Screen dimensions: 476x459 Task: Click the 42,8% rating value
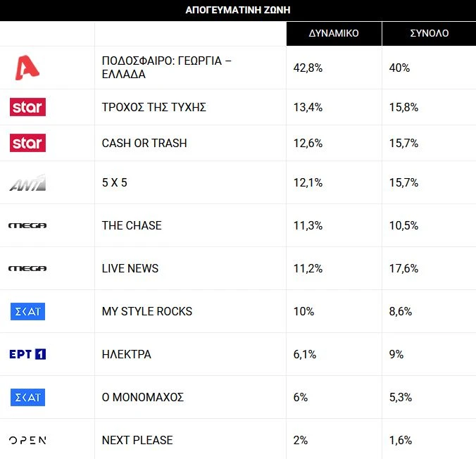pyautogui.click(x=308, y=68)
